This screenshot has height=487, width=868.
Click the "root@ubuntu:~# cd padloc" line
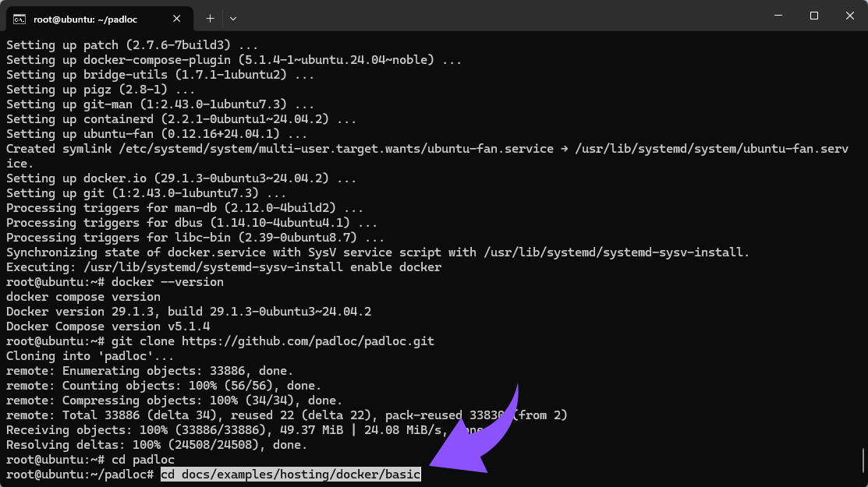tap(90, 460)
